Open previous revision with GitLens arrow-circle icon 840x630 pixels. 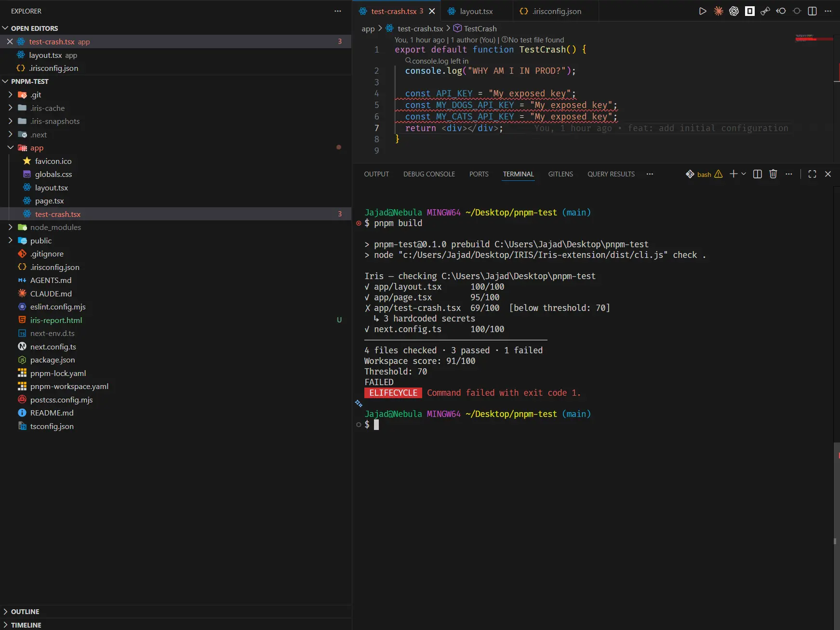[781, 11]
